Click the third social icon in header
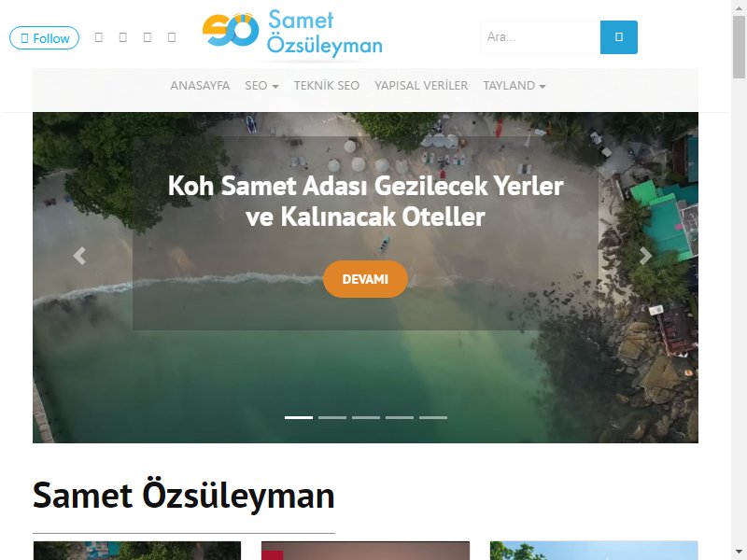 [x=148, y=37]
